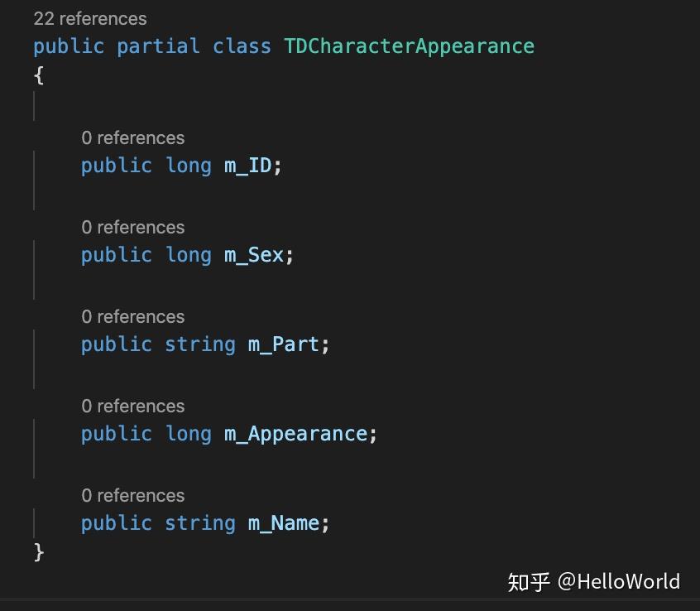This screenshot has height=611, width=700.
Task: Click 0 references above m_Sex
Action: pyautogui.click(x=133, y=228)
